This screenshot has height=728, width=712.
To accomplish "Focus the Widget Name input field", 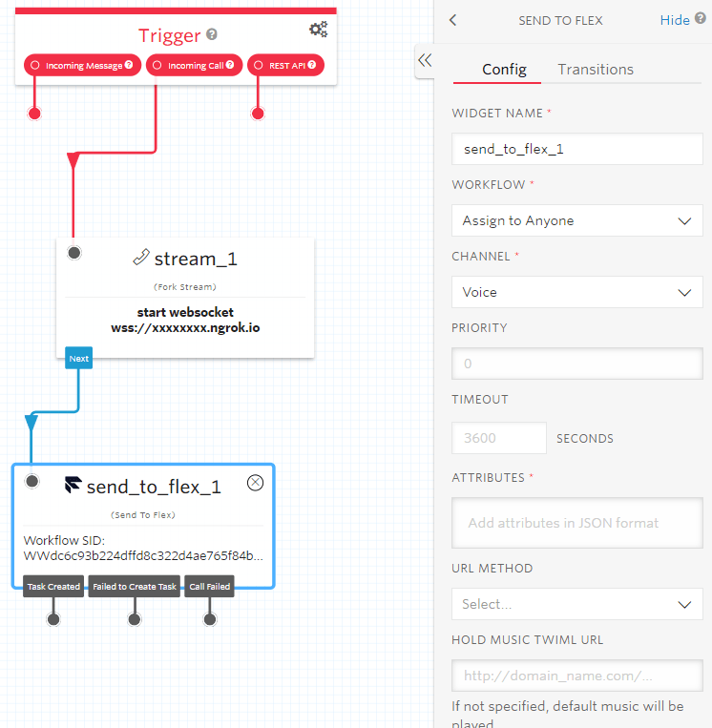I will point(576,149).
